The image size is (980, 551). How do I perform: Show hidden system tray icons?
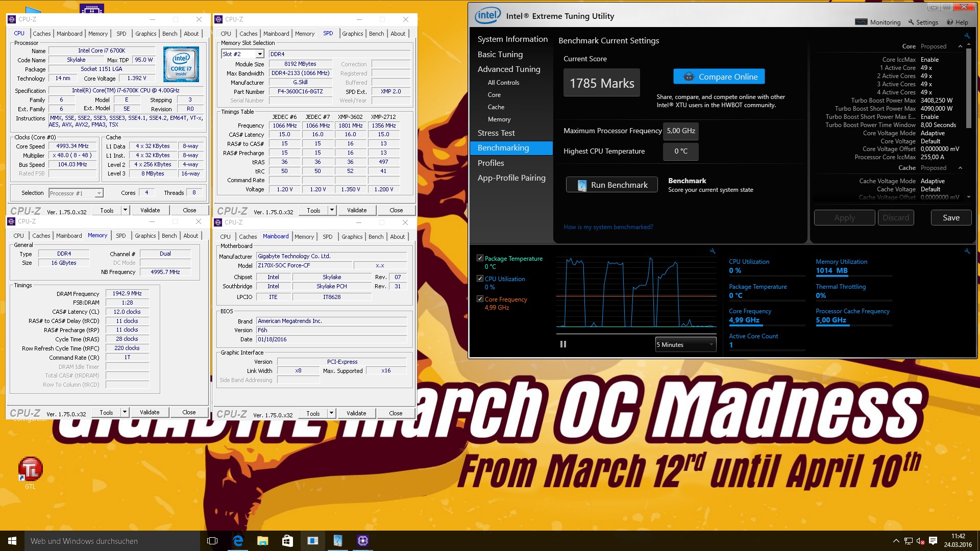point(896,541)
